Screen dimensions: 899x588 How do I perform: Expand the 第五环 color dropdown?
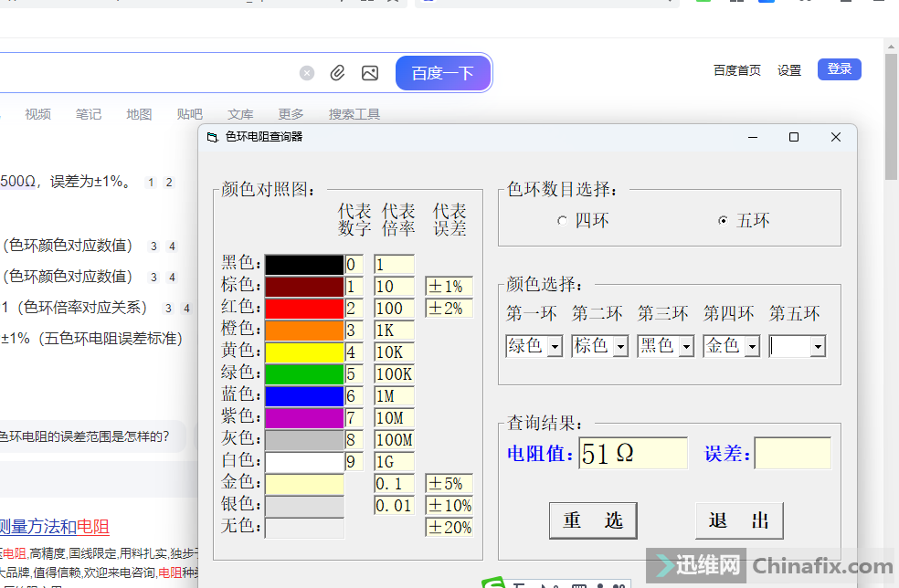(818, 347)
